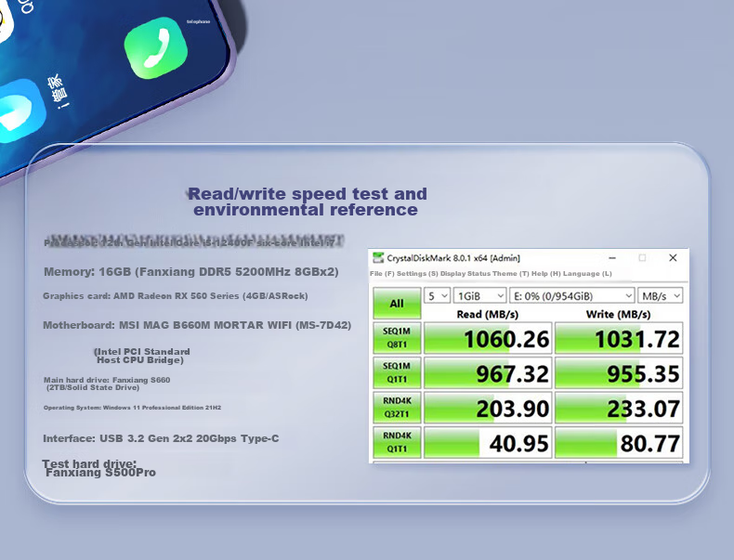The image size is (734, 560).
Task: Open the Display Status menu
Action: (x=465, y=274)
